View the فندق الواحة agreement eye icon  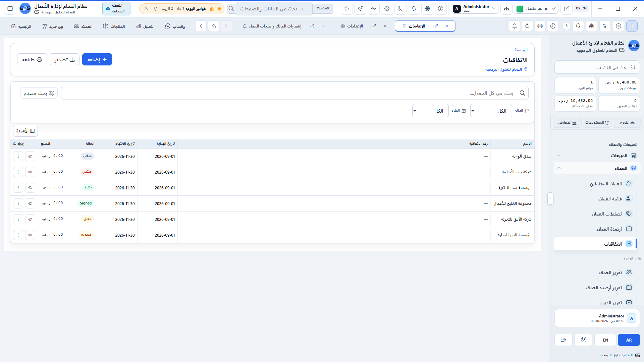(30, 156)
